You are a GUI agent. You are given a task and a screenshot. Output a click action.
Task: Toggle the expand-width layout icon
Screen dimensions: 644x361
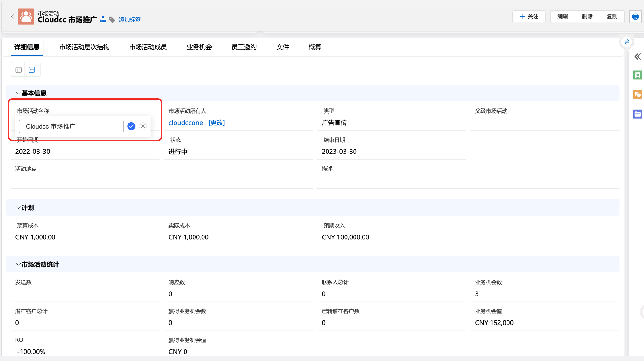[x=32, y=69]
